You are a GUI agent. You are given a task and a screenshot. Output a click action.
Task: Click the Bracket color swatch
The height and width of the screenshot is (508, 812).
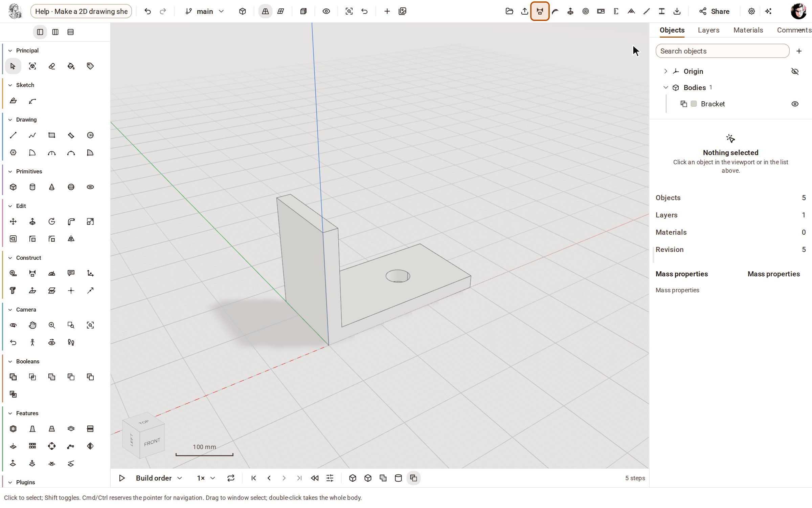point(694,104)
